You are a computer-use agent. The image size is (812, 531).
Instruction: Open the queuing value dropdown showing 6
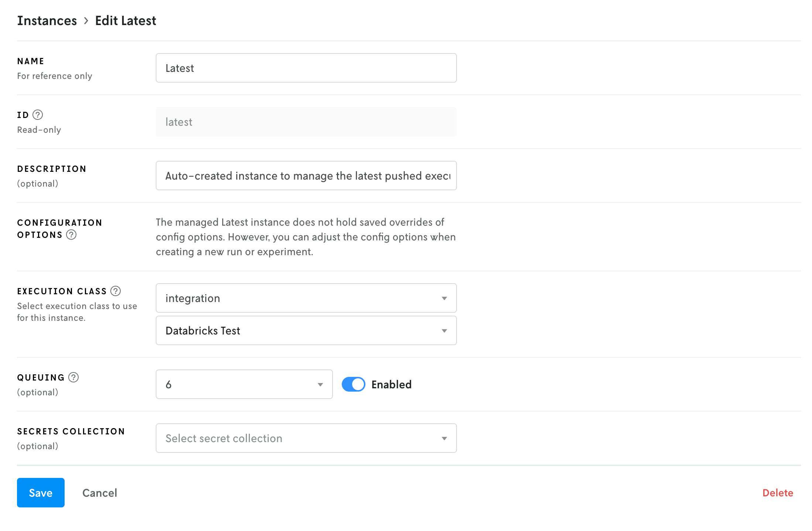coord(244,385)
